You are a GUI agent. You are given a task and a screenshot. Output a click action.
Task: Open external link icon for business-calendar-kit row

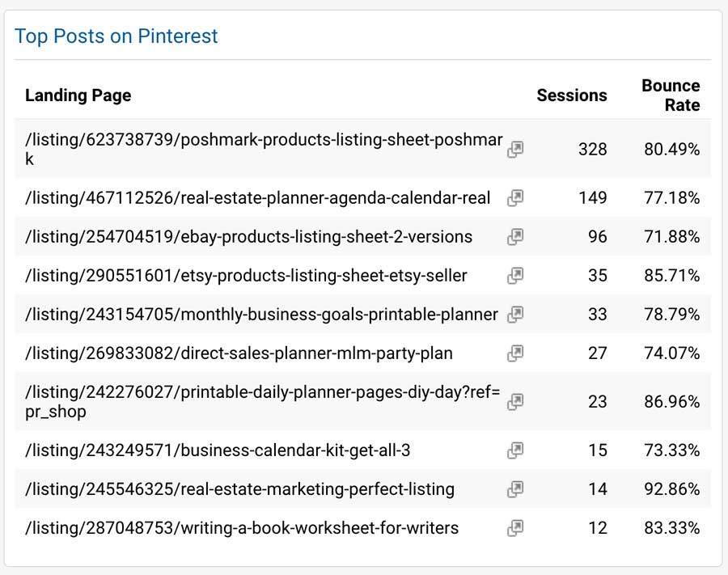515,450
